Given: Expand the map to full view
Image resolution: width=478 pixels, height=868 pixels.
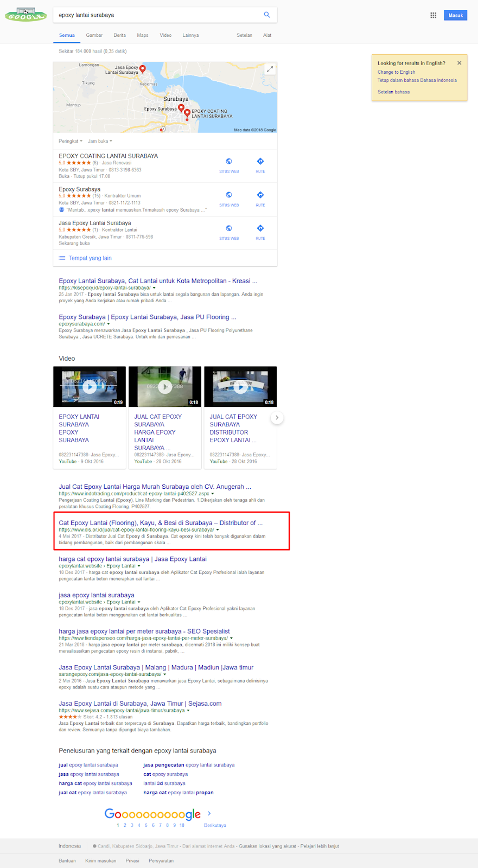Looking at the screenshot, I should pyautogui.click(x=270, y=69).
